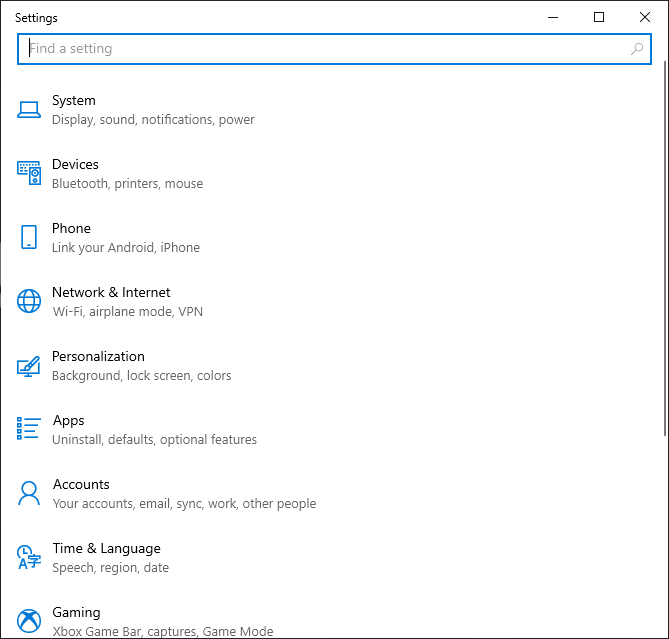
Task: Open the Devices category title
Action: coord(75,164)
